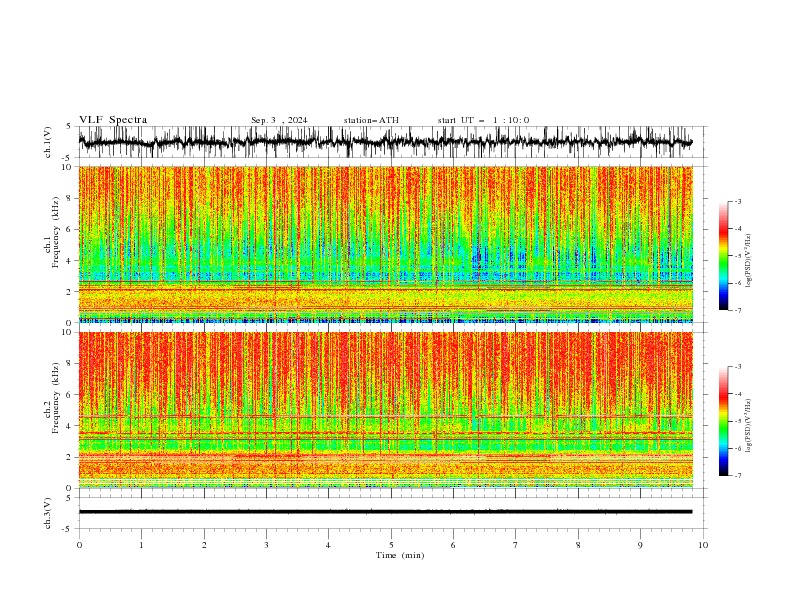The width and height of the screenshot is (792, 612).
Task: Click the '-3' value on ch.1 colorbar
Action: pyautogui.click(x=738, y=201)
